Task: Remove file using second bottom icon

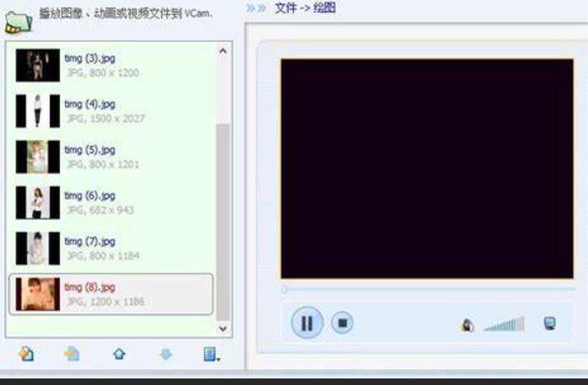Action: point(72,354)
